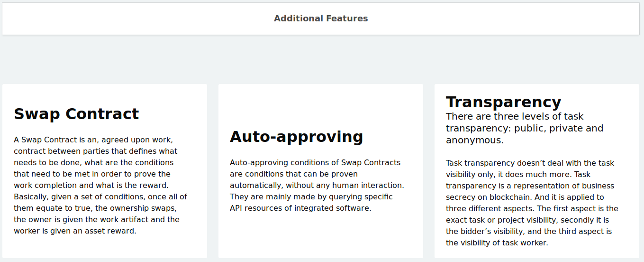Select the Swap Contract card
The image size is (644, 262).
(105, 171)
